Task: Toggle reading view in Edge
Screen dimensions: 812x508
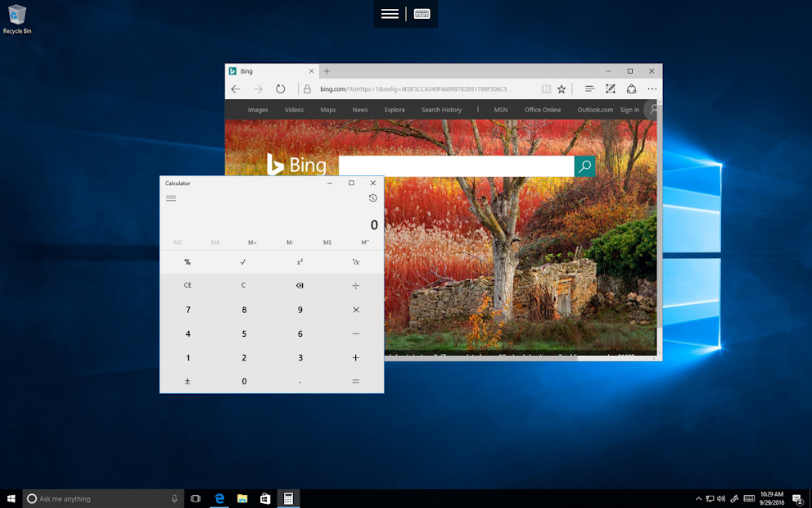Action: coord(545,88)
